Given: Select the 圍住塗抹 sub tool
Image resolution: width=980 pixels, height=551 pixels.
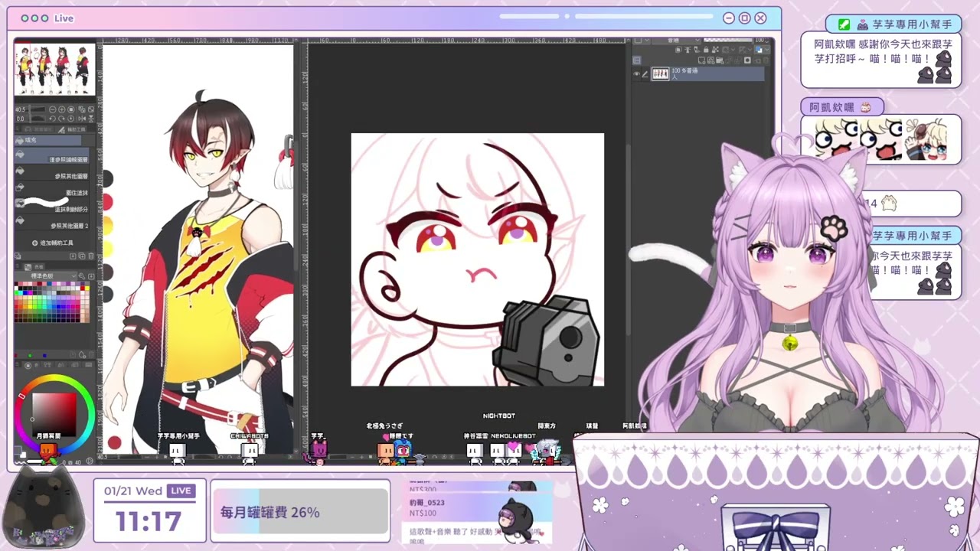Looking at the screenshot, I should (x=51, y=189).
